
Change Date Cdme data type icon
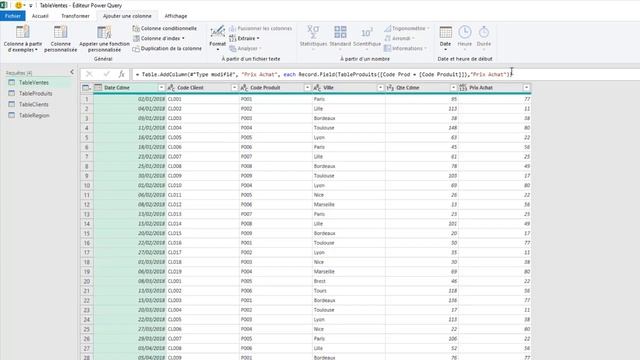pos(98,88)
